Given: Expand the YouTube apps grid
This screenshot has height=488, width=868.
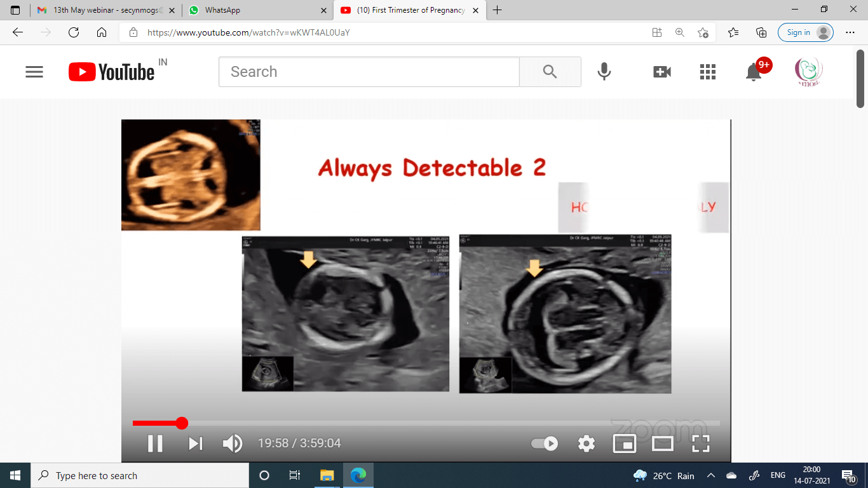Looking at the screenshot, I should point(708,72).
